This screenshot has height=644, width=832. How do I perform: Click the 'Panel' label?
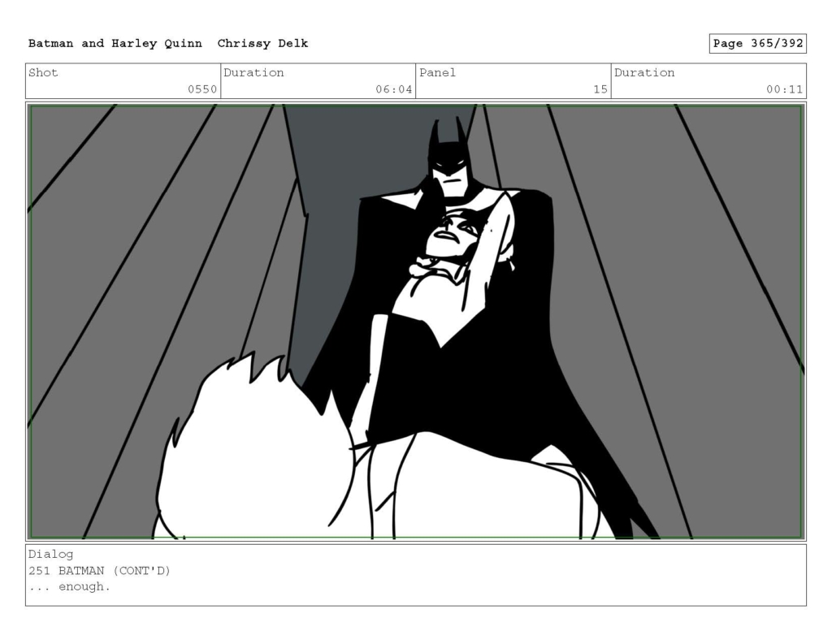[437, 72]
